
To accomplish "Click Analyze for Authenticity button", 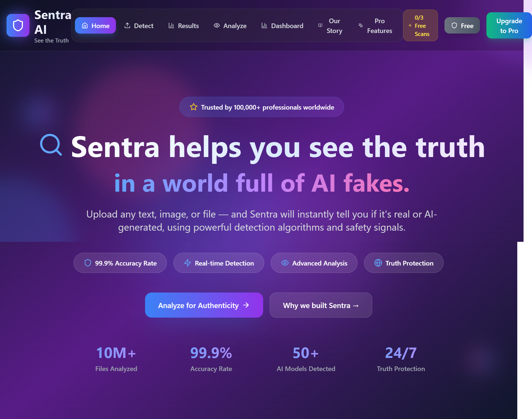I will 204,305.
